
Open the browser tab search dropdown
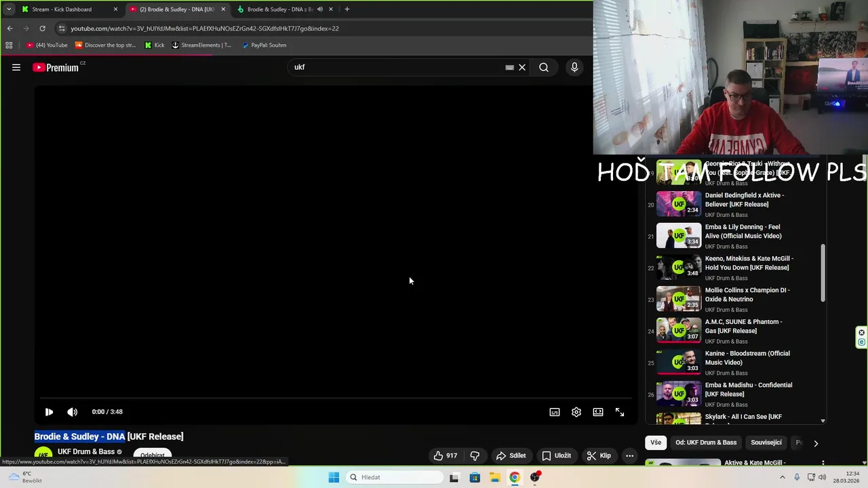8,9
